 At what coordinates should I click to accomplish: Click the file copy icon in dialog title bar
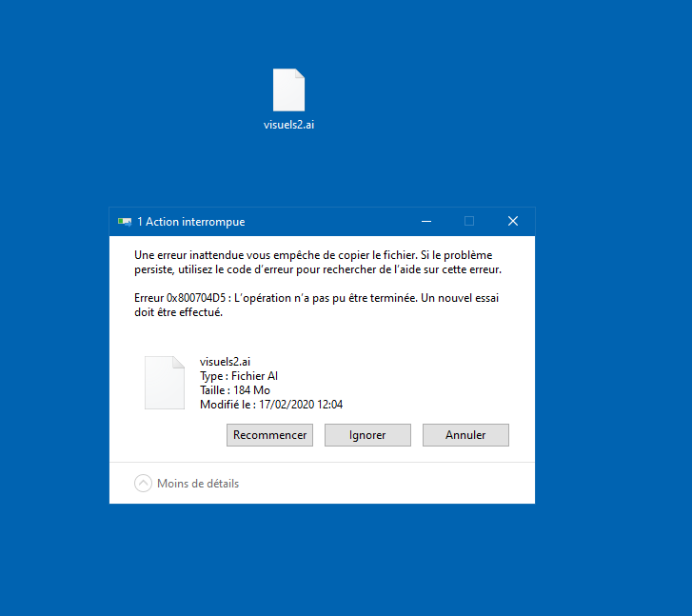(124, 222)
